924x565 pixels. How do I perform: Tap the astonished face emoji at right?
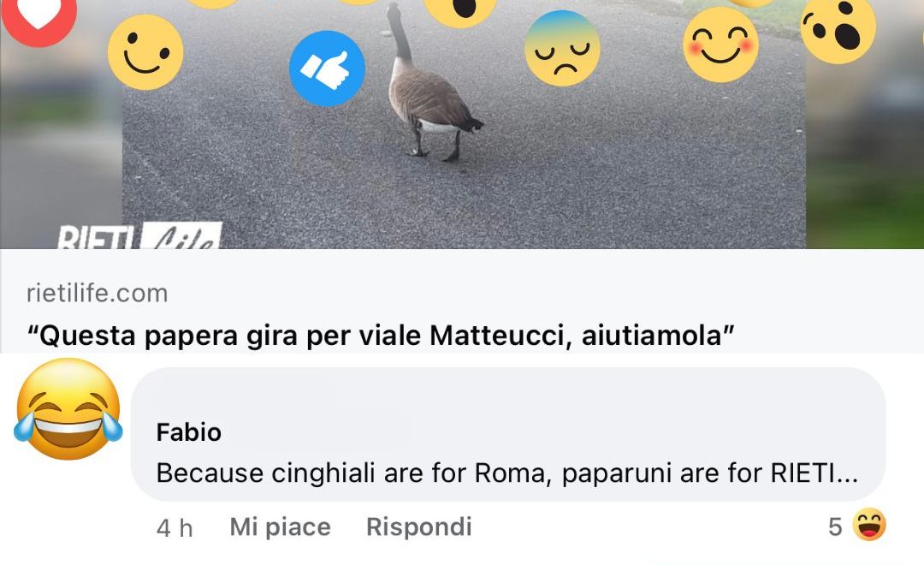tap(838, 28)
